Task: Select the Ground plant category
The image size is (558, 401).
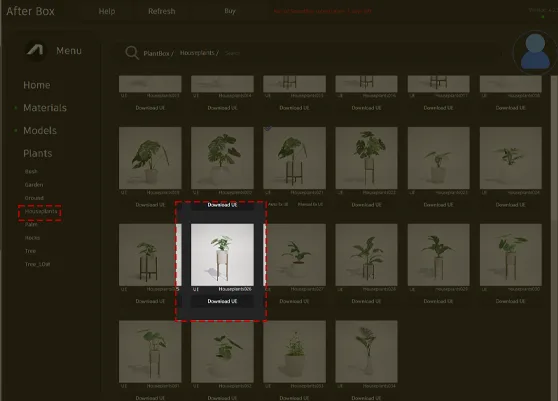Action: (34, 198)
